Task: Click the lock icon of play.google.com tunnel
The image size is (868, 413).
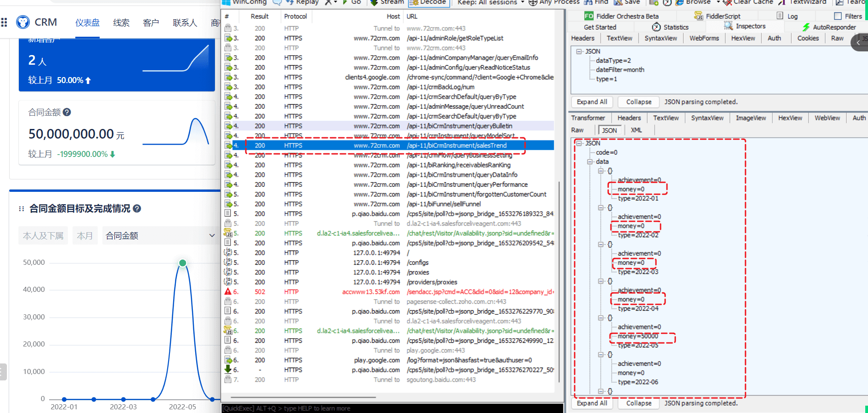Action: pyautogui.click(x=228, y=350)
